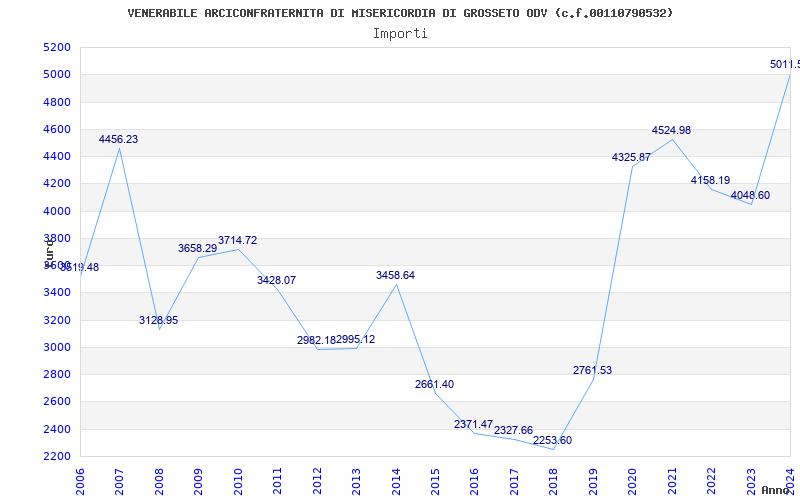The height and width of the screenshot is (500, 800).
Task: Select the 2019 x-axis year label
Action: pos(593,482)
